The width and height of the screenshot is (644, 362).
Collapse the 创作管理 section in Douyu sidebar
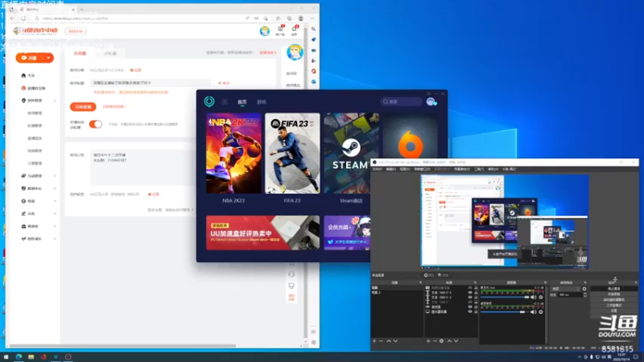point(55,101)
